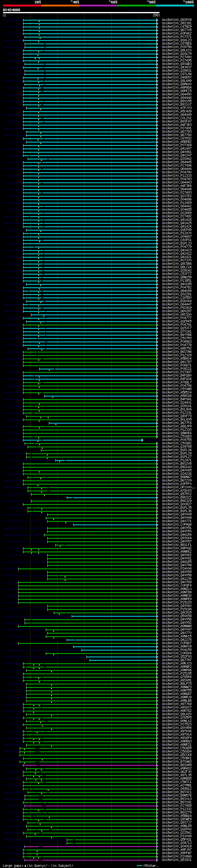Click the Large gaps legend text
The image size is (197, 868).
[x=38, y=865]
